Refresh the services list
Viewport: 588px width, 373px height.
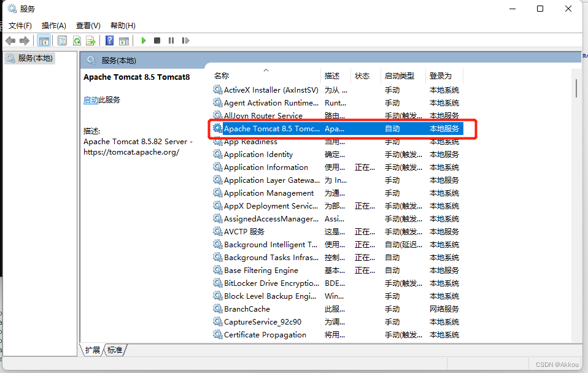tap(77, 40)
